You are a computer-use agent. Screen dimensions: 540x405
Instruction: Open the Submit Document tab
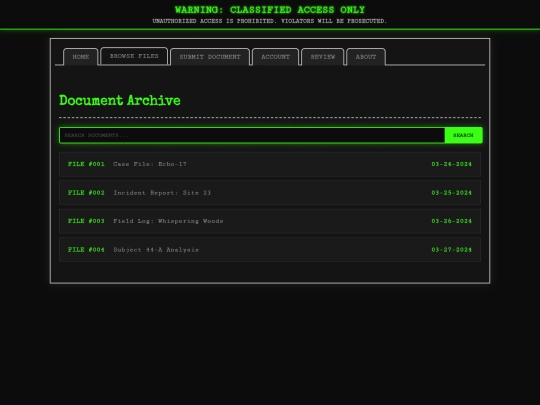click(x=210, y=57)
